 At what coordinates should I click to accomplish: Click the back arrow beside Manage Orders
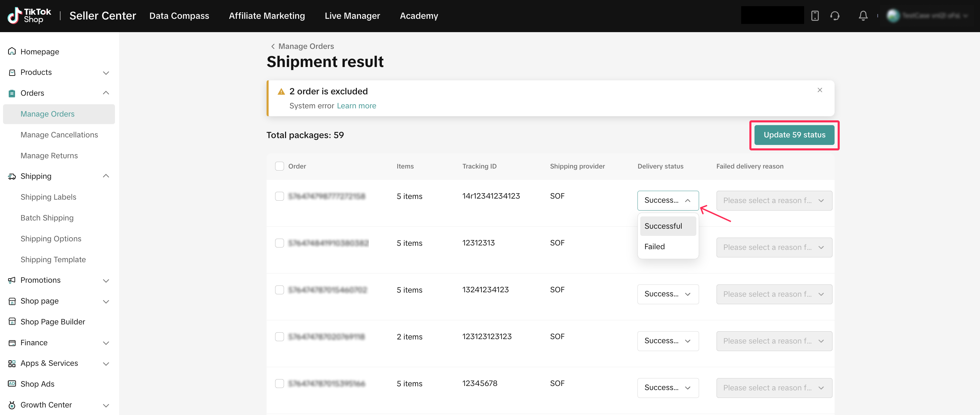click(273, 46)
